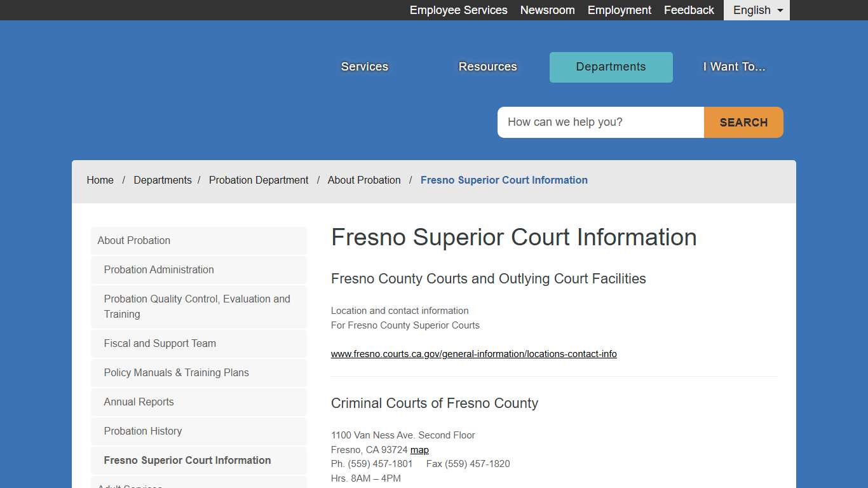Click the SEARCH button
This screenshot has height=488, width=868.
tap(743, 122)
